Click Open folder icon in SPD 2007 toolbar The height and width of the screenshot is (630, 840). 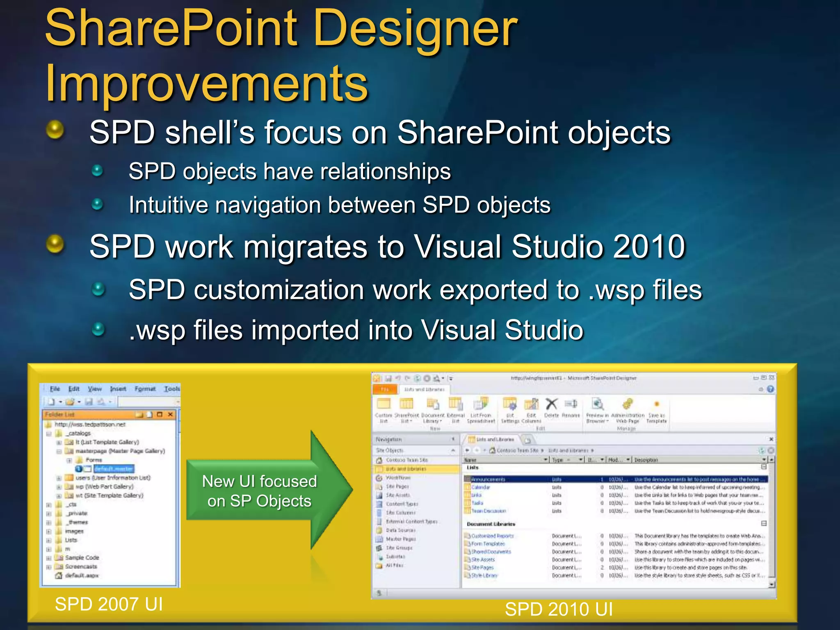click(70, 402)
